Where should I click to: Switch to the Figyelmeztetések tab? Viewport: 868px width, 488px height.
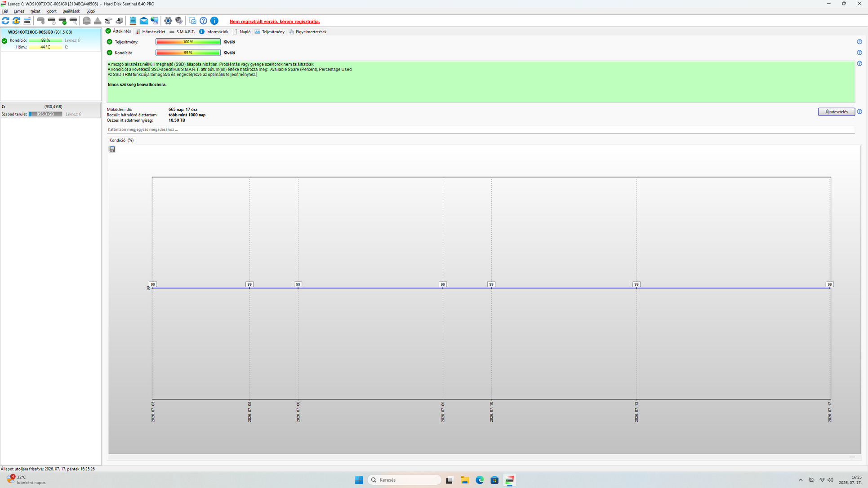point(307,31)
